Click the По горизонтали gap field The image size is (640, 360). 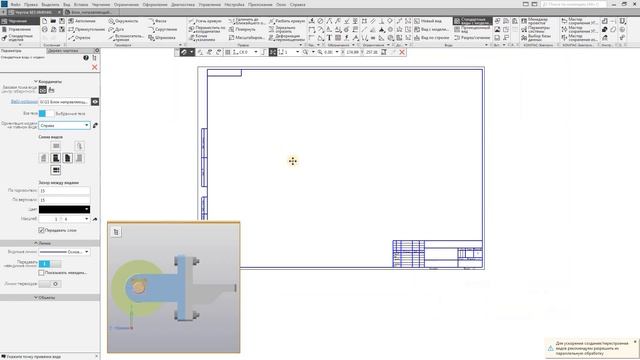coord(64,191)
